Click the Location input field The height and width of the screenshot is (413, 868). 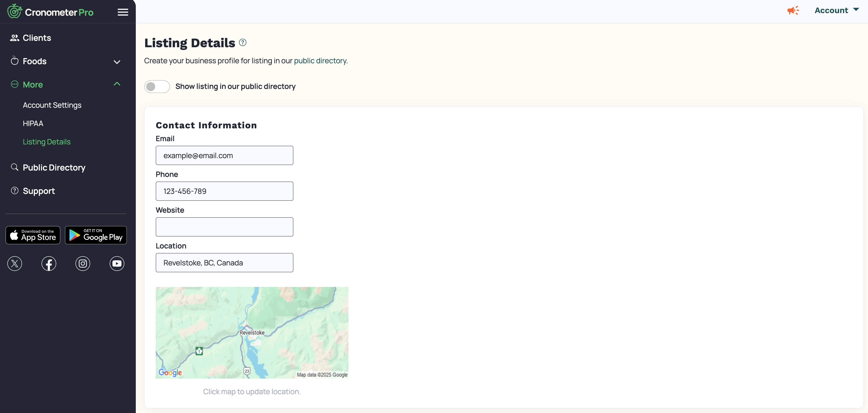click(x=224, y=263)
